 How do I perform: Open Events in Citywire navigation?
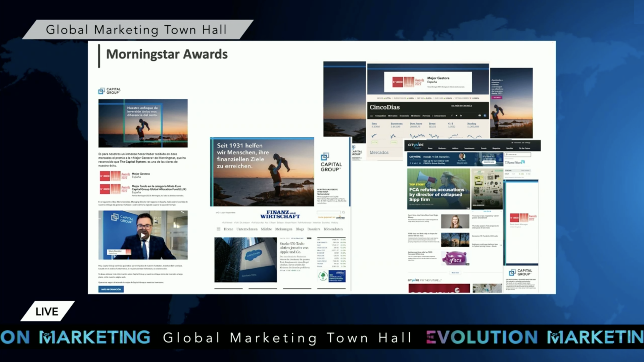[x=484, y=148]
